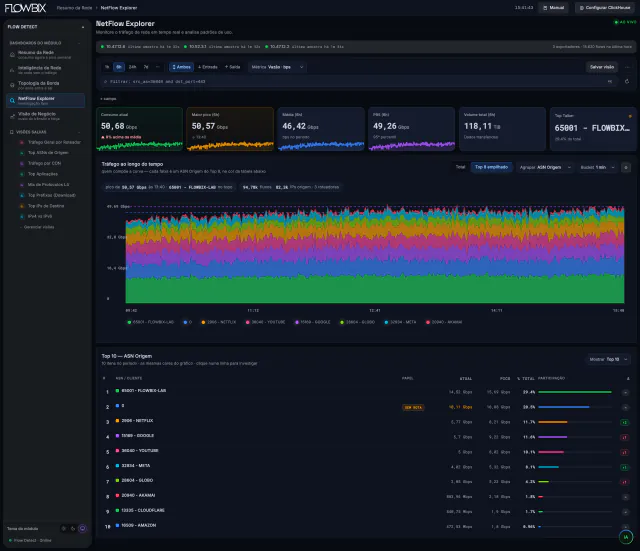Image resolution: width=640 pixels, height=551 pixels.
Task: Click table row 2906 - NETFLIX
Action: click(366, 422)
